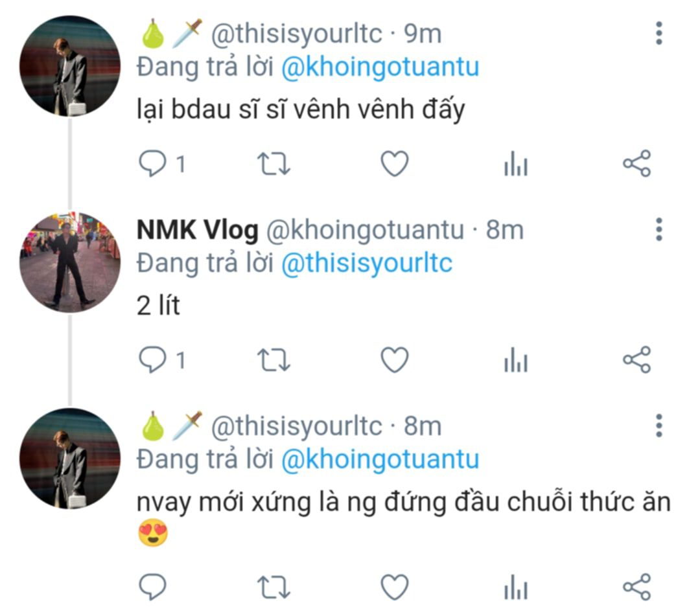The image size is (700, 614).
Task: Reply to NMK Vlog's "2 lít" tweet
Action: pyautogui.click(x=153, y=360)
